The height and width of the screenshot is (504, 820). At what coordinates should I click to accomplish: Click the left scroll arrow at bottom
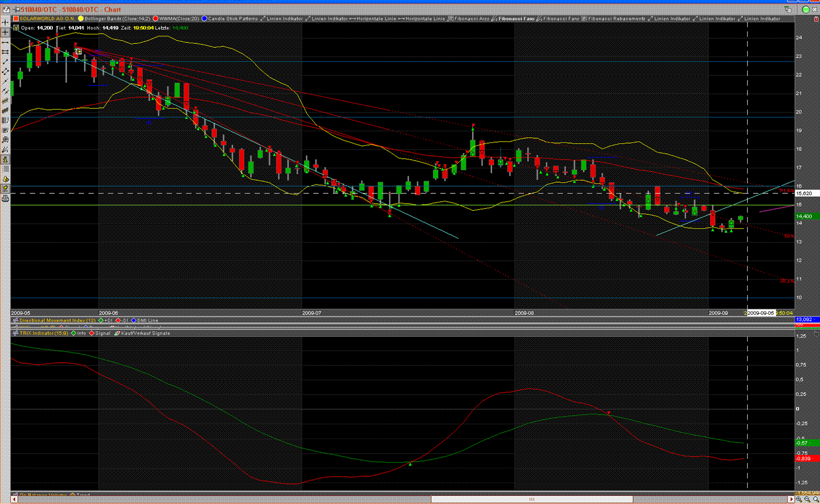click(15, 499)
